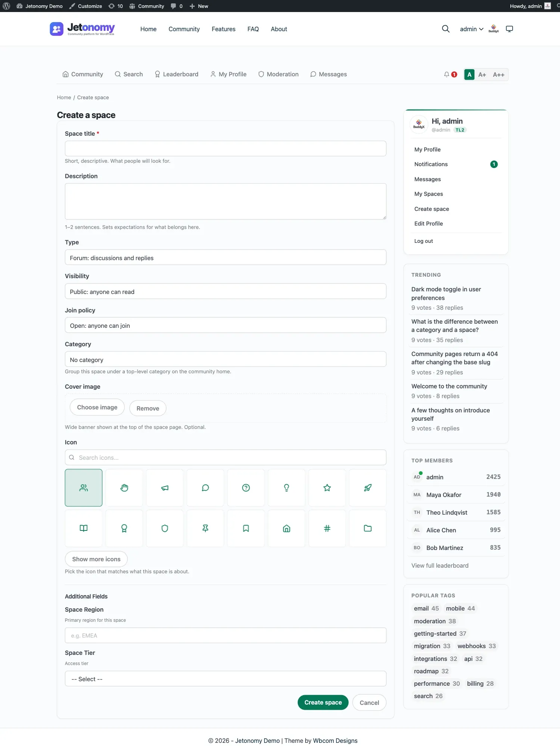Select the waving hand icon for the space
The height and width of the screenshot is (753, 560).
coord(124,488)
